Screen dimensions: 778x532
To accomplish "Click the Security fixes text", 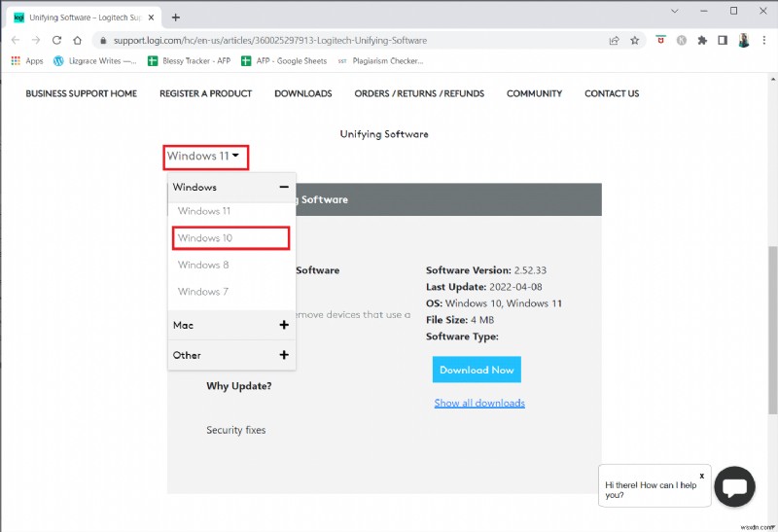I will coord(235,430).
